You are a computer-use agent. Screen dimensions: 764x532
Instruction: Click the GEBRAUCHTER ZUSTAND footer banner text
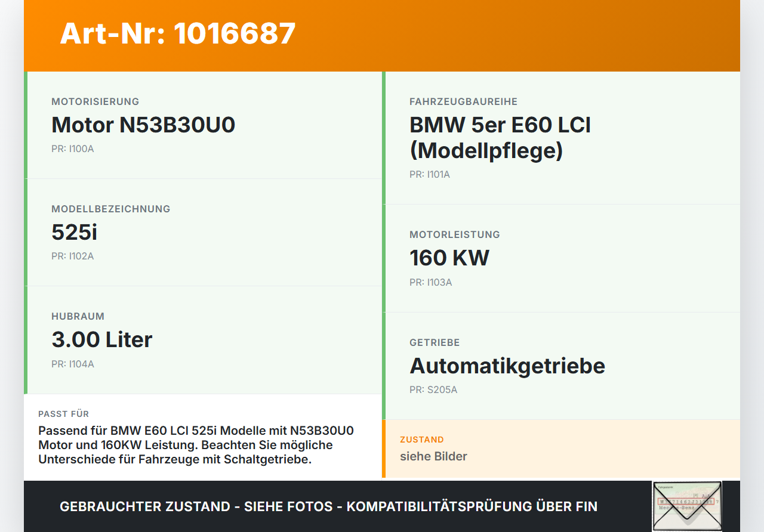pyautogui.click(x=328, y=507)
